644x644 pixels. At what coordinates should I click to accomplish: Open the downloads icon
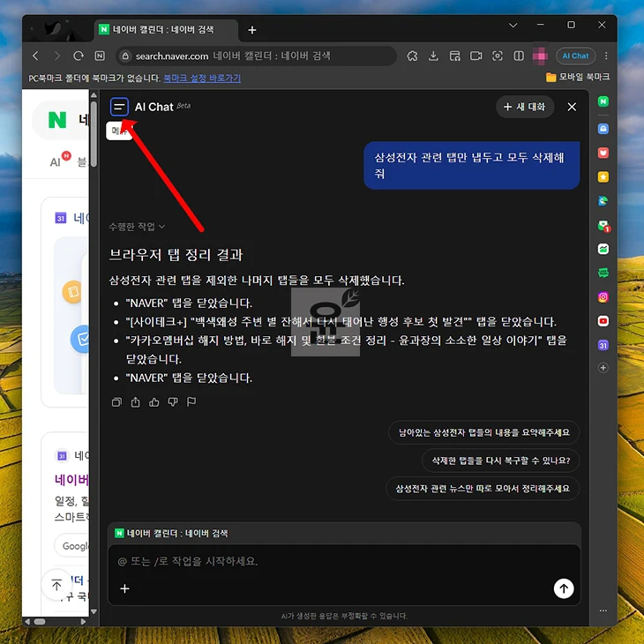tap(433, 56)
